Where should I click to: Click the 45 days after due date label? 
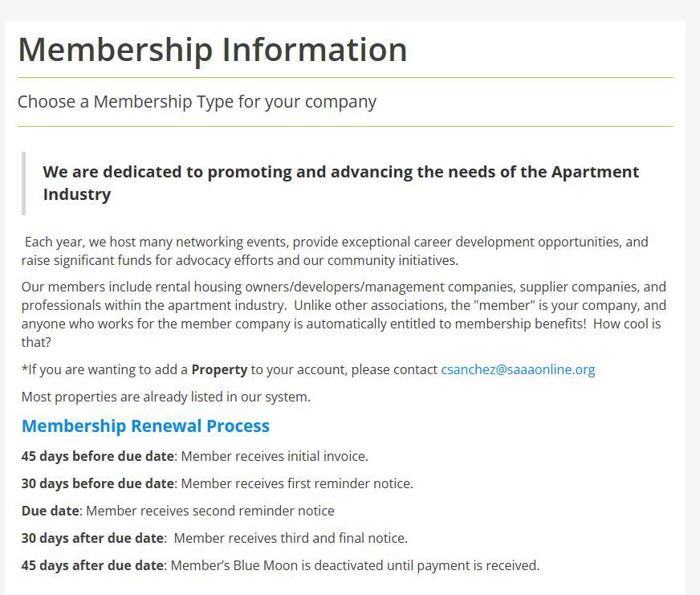pyautogui.click(x=92, y=565)
